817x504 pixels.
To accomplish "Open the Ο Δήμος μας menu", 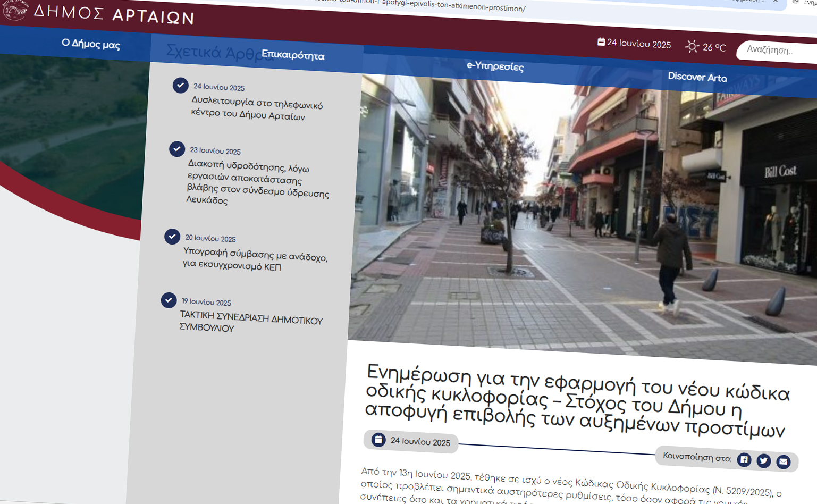I will pyautogui.click(x=91, y=44).
